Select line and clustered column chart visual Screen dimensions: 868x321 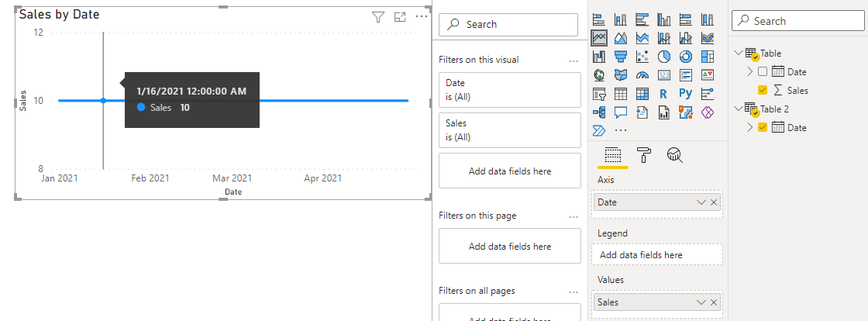(x=685, y=38)
